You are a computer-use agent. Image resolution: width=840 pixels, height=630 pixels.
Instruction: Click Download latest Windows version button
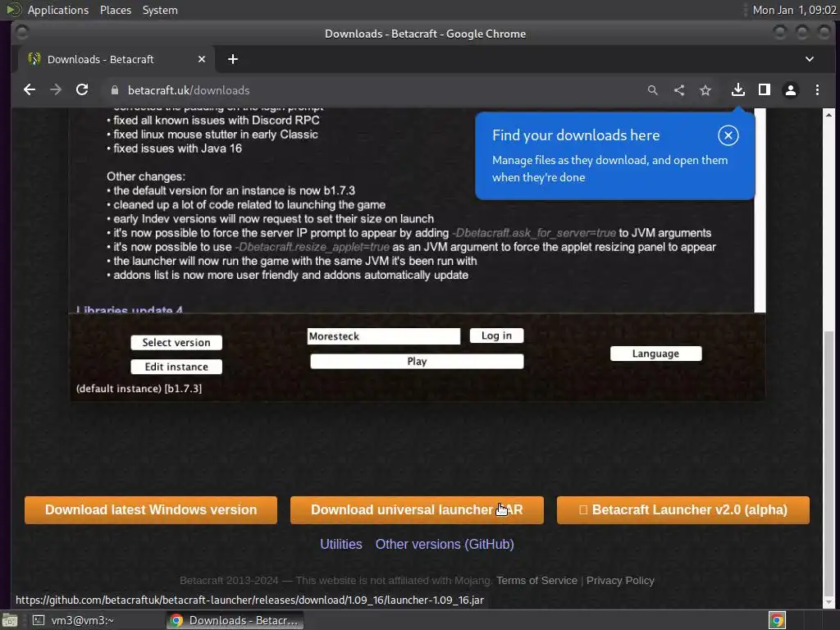(151, 510)
